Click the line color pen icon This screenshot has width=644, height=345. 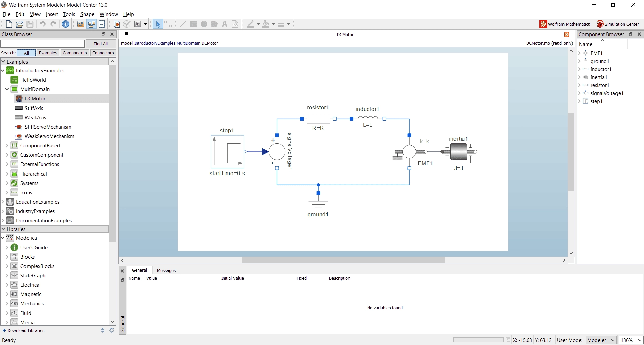[x=250, y=24]
